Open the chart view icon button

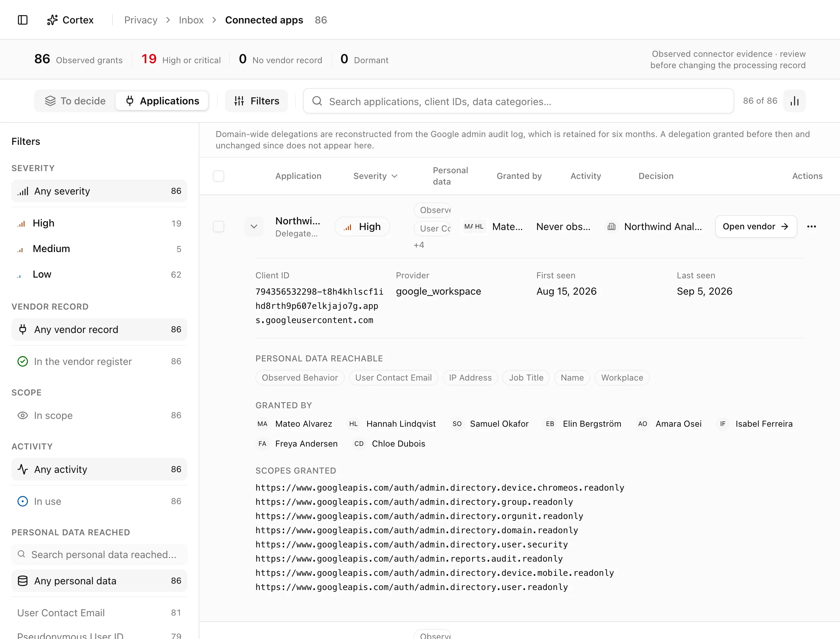coord(794,101)
